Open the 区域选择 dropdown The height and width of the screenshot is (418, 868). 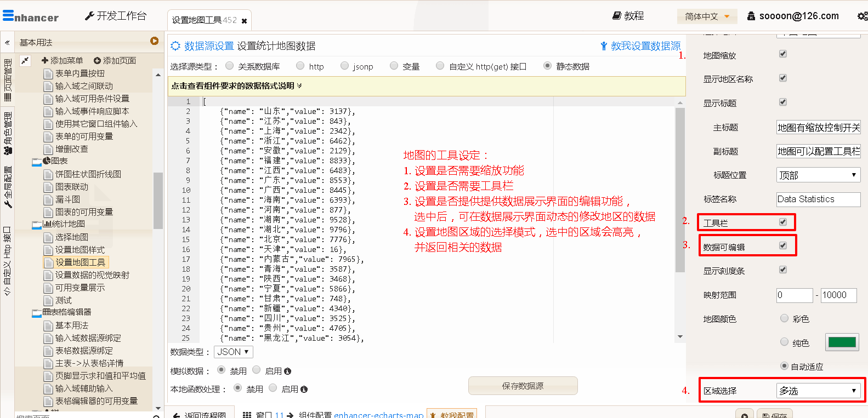point(818,391)
